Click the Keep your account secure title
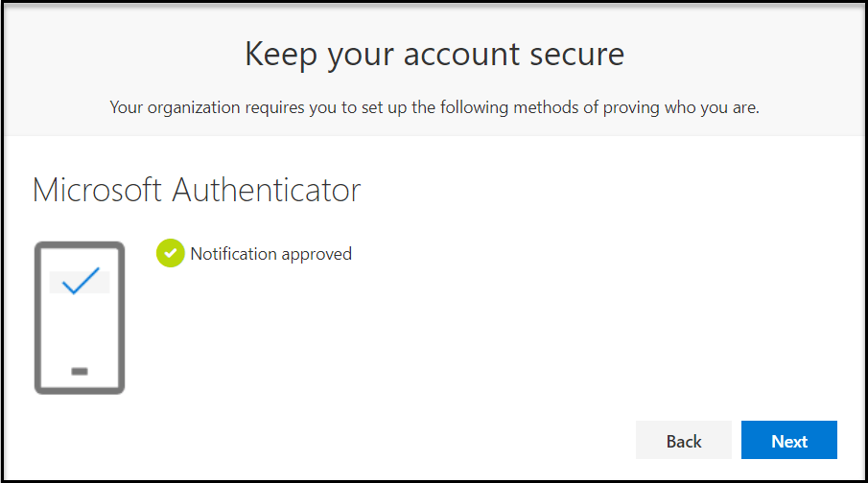 pos(434,54)
